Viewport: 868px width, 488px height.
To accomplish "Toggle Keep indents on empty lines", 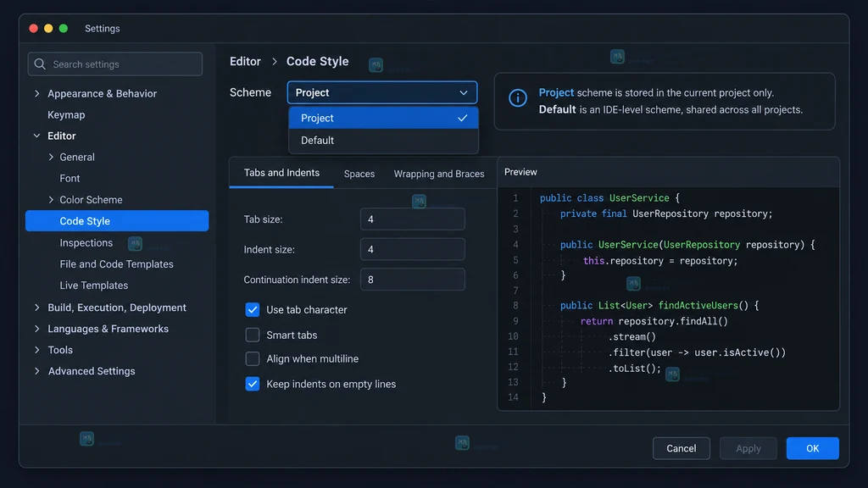I will 253,384.
